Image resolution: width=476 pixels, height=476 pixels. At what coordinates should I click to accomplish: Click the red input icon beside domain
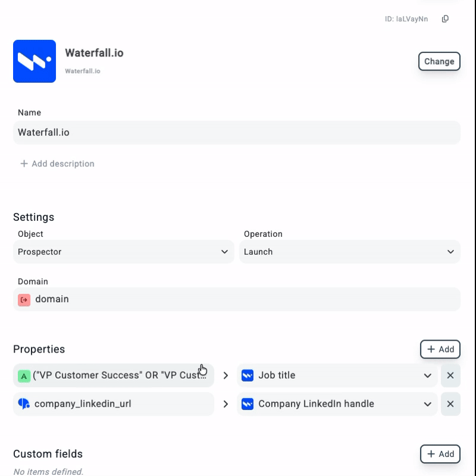tap(24, 300)
